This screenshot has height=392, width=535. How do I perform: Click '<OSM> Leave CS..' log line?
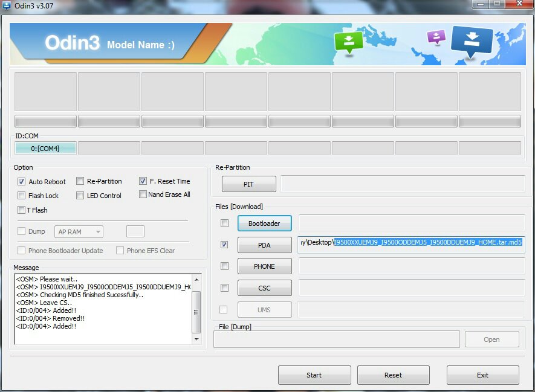pos(44,303)
